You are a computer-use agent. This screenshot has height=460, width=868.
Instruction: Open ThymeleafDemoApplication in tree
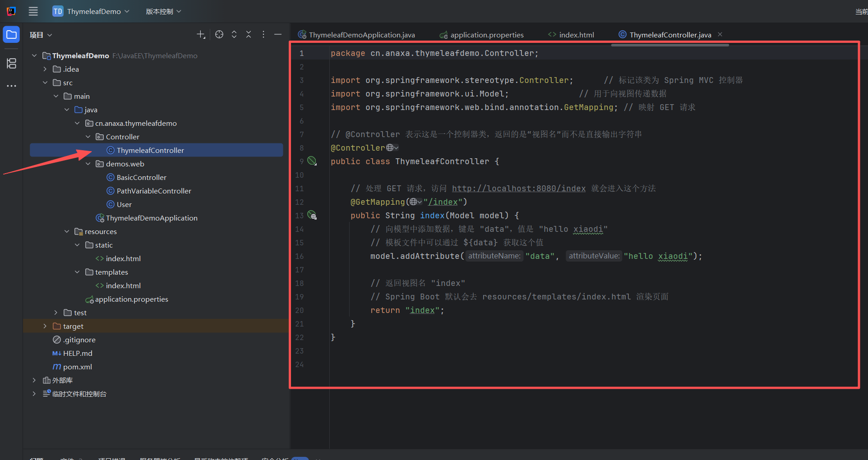147,218
